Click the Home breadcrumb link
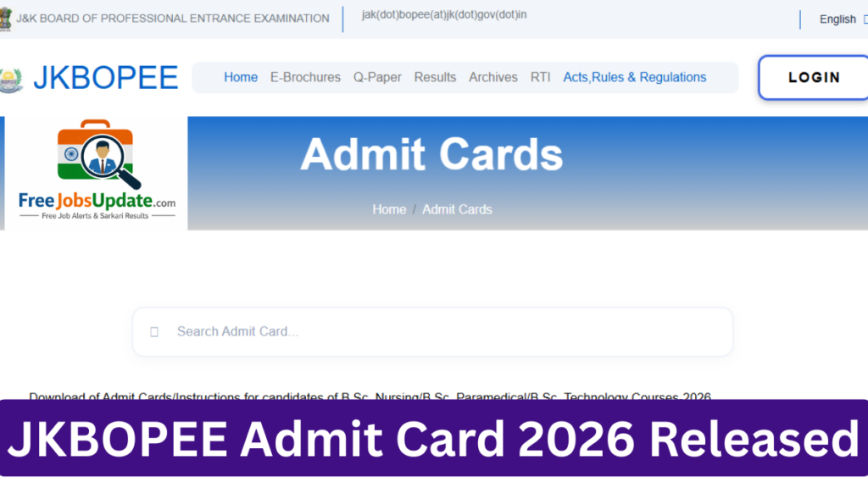 click(389, 210)
